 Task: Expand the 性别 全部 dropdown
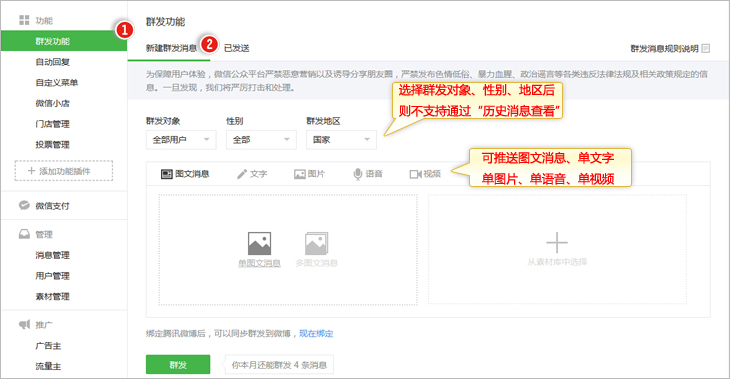261,140
